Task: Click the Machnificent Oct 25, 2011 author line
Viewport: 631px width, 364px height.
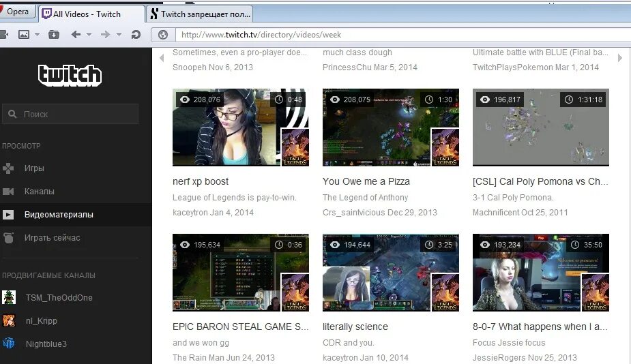Action: point(520,213)
